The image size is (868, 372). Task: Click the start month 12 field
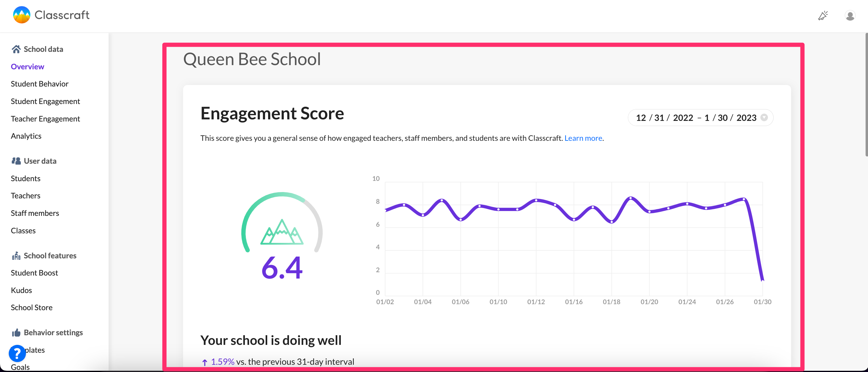click(641, 118)
